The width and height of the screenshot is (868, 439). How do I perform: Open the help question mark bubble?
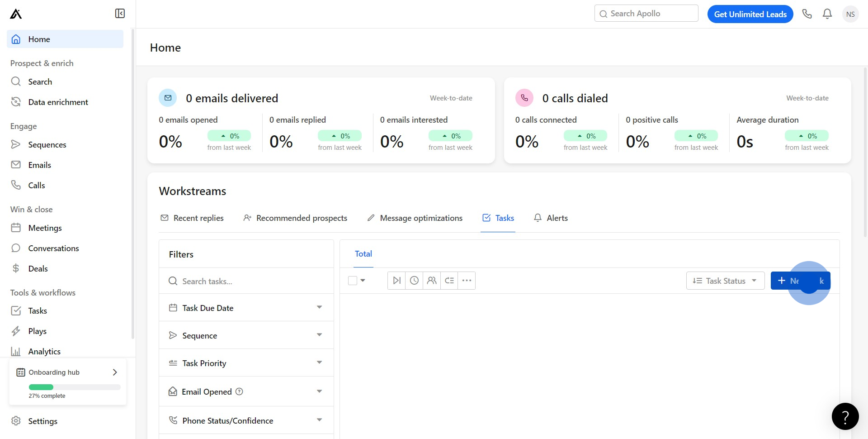pyautogui.click(x=845, y=416)
